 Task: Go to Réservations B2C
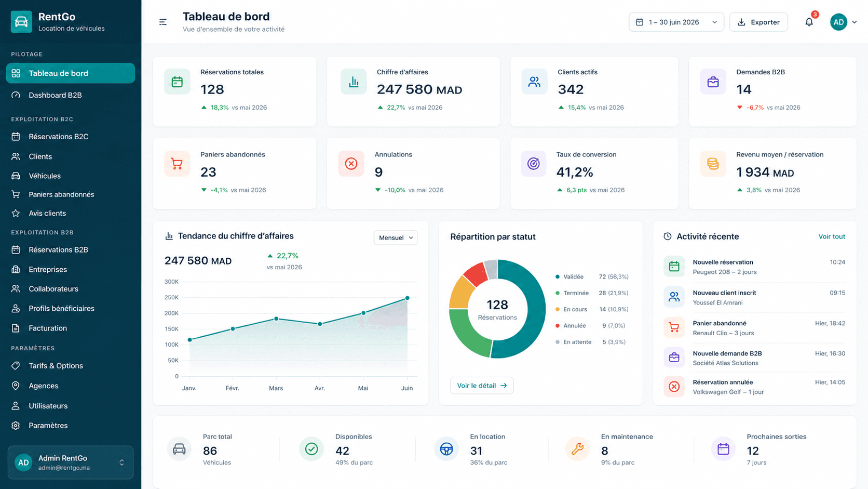coord(71,137)
